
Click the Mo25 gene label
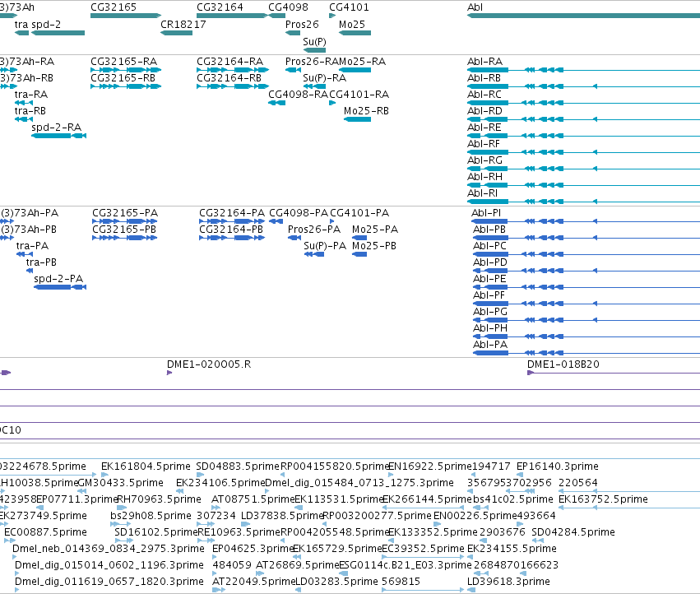click(x=352, y=24)
